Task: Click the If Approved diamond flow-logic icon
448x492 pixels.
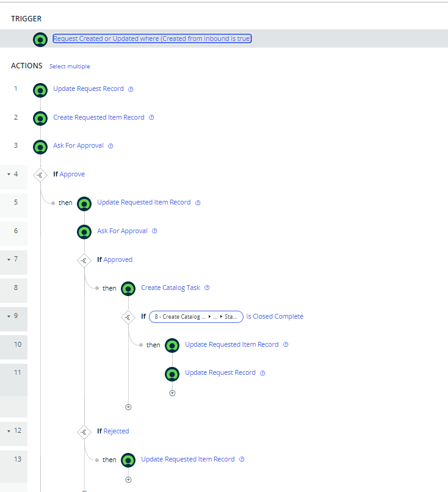Action: point(84,261)
